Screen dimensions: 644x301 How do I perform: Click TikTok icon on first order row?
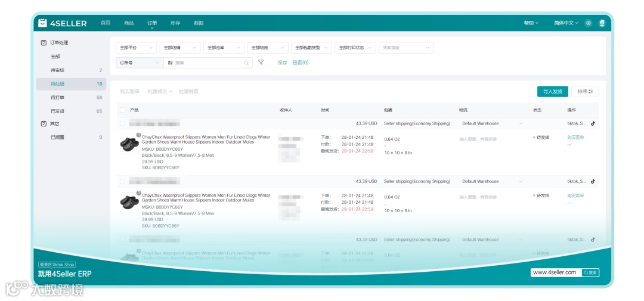tap(593, 123)
